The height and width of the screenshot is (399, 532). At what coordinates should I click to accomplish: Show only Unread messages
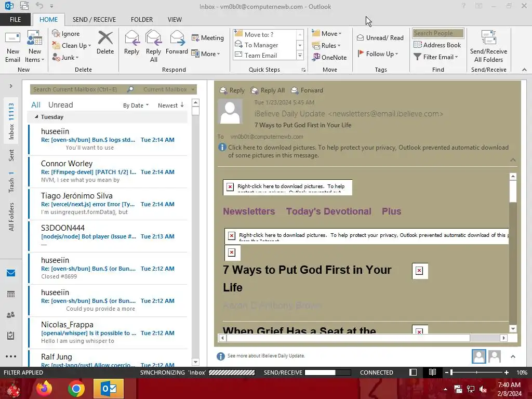click(x=60, y=105)
